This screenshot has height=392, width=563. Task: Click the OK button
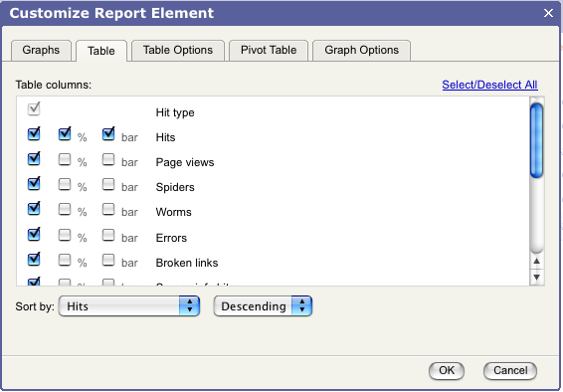447,370
